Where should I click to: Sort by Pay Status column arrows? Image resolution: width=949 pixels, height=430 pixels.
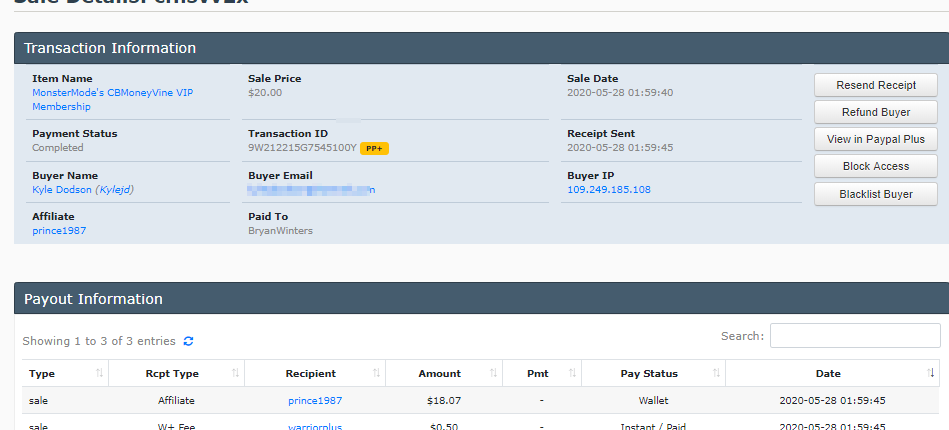click(x=716, y=373)
